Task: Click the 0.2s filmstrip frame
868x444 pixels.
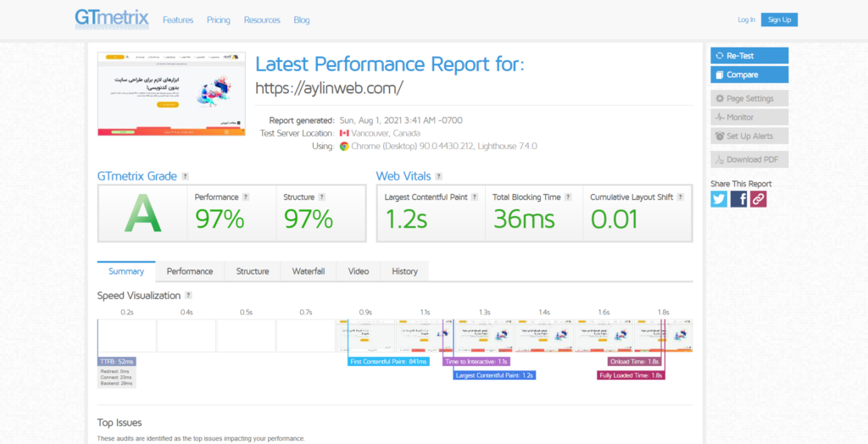Action: click(127, 336)
